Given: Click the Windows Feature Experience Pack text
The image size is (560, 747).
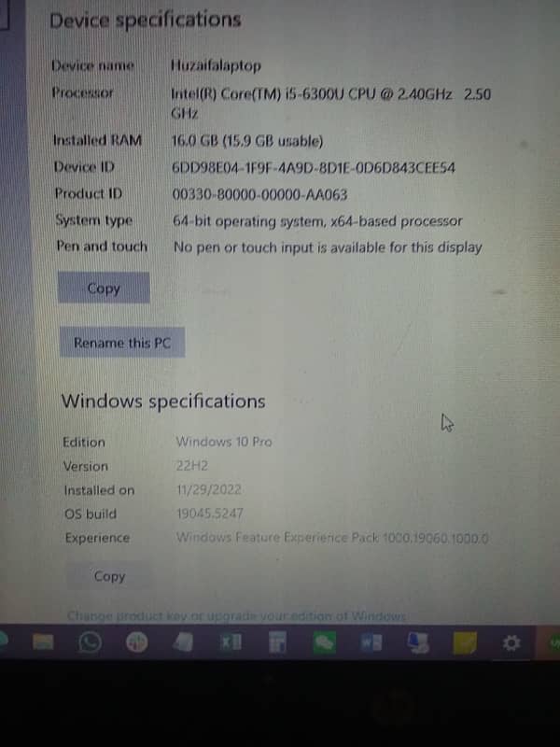Looking at the screenshot, I should pos(332,538).
